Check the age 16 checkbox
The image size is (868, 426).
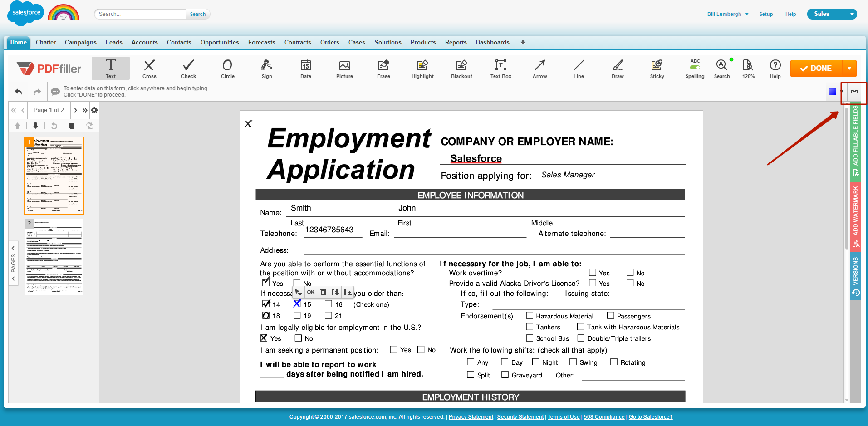pyautogui.click(x=329, y=304)
